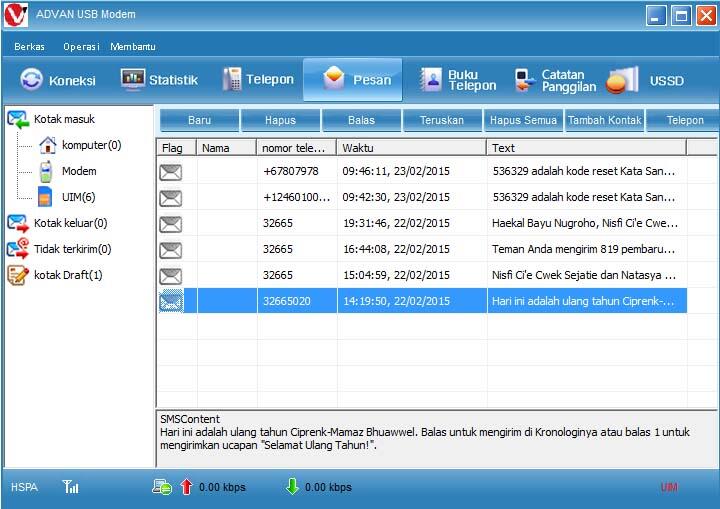Select message Teman Anda mengirim 819

tap(422, 249)
